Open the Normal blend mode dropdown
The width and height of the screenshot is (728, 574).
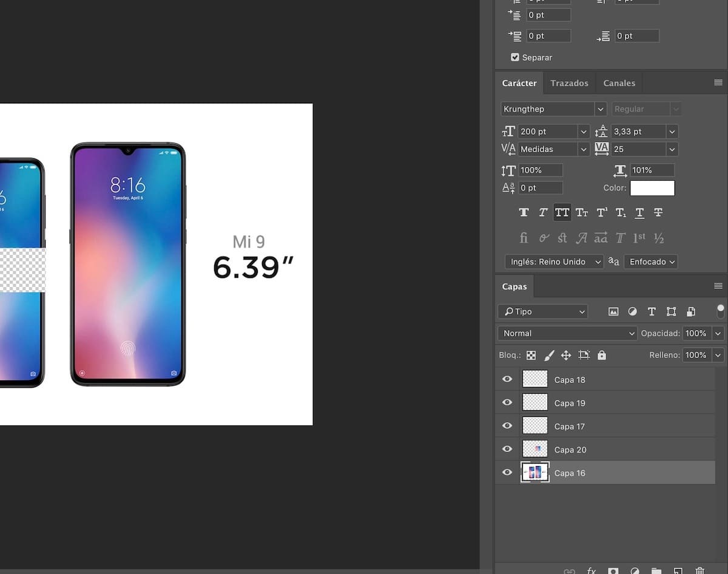point(567,333)
